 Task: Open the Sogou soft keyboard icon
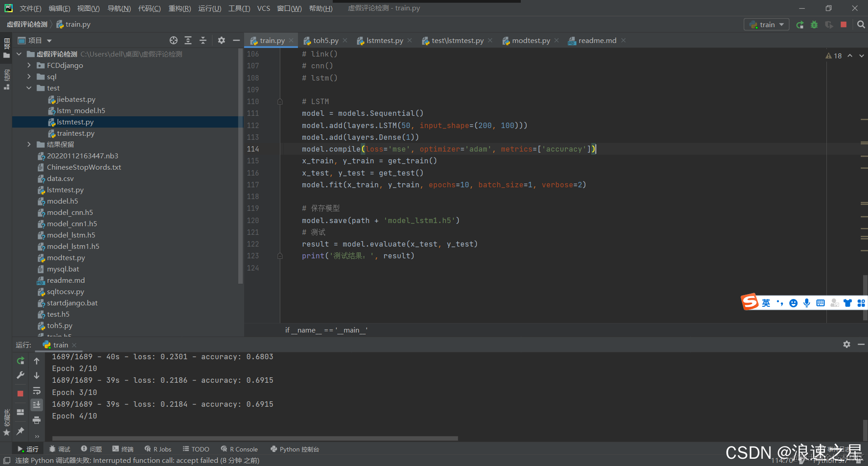(821, 303)
